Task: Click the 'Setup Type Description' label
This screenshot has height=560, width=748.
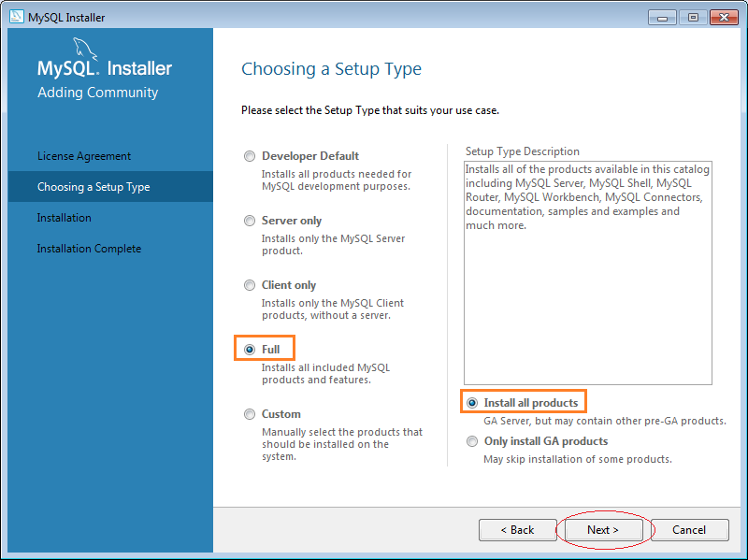Action: (x=523, y=151)
